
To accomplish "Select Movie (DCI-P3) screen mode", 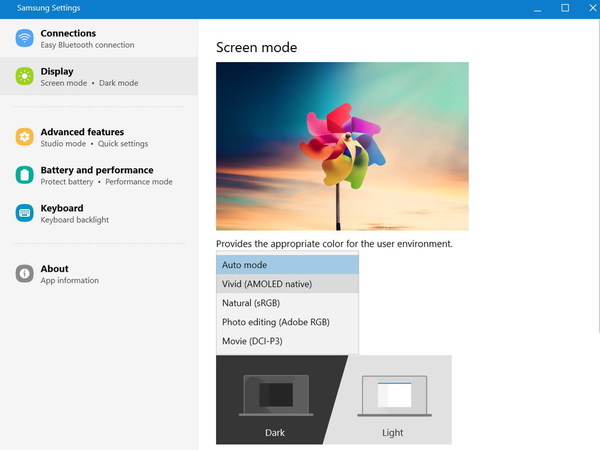I will click(x=287, y=341).
